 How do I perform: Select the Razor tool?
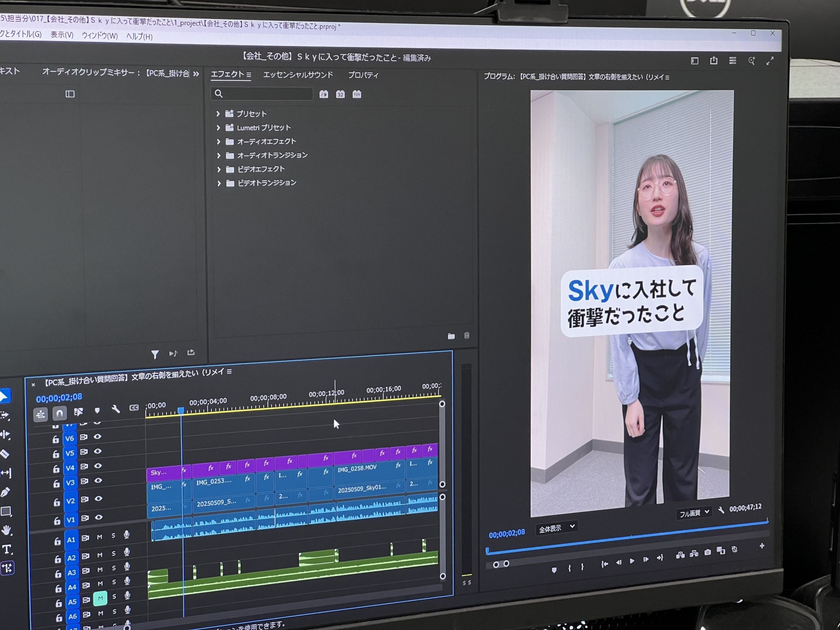[5, 453]
